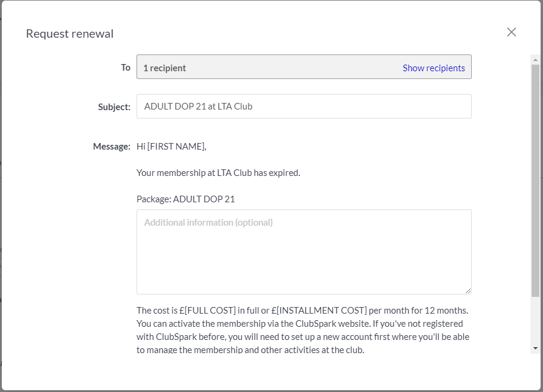This screenshot has height=392, width=543.
Task: Click the membership has expired sentence
Action: (218, 173)
